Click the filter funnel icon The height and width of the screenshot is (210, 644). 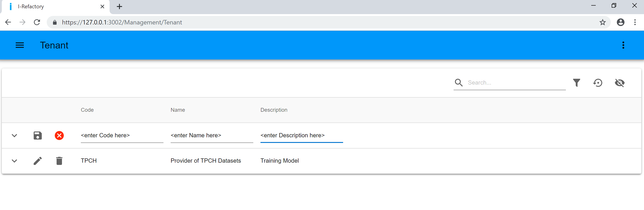coord(576,83)
